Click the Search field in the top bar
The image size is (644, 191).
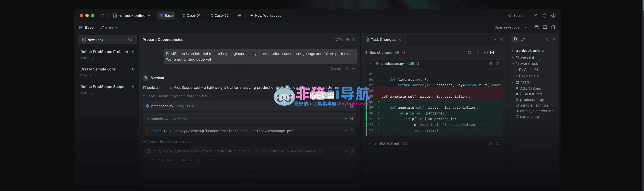(516, 16)
